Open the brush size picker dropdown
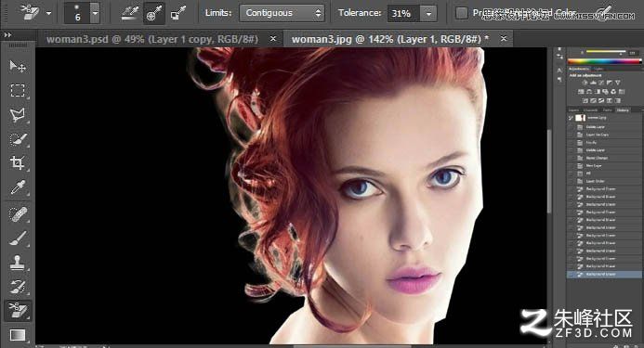The image size is (644, 348). (x=95, y=13)
